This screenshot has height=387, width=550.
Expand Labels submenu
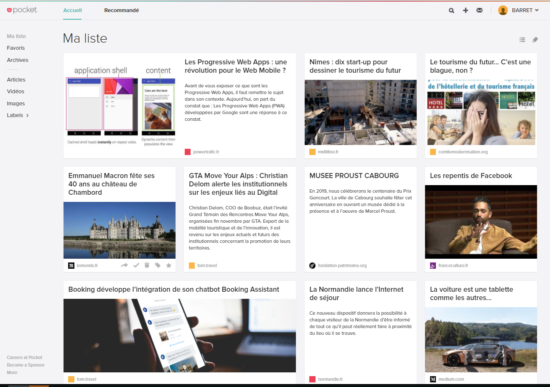[18, 115]
